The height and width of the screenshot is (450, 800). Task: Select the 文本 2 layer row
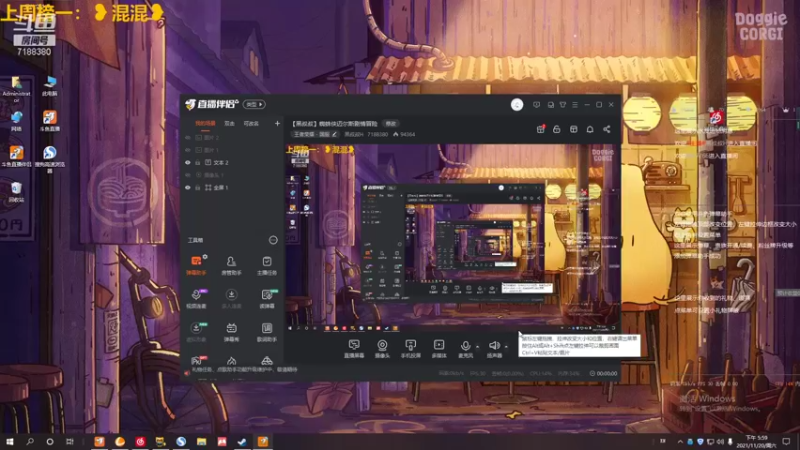[x=232, y=163]
